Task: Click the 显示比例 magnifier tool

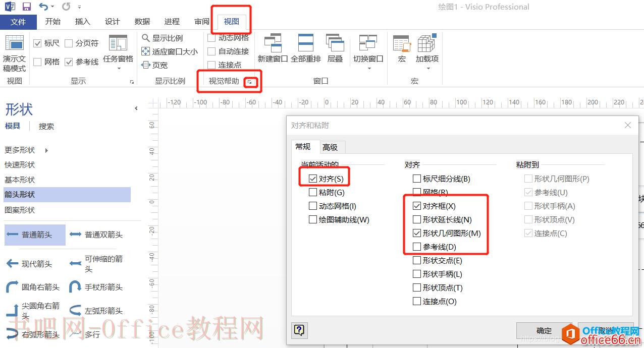Action: tap(162, 38)
